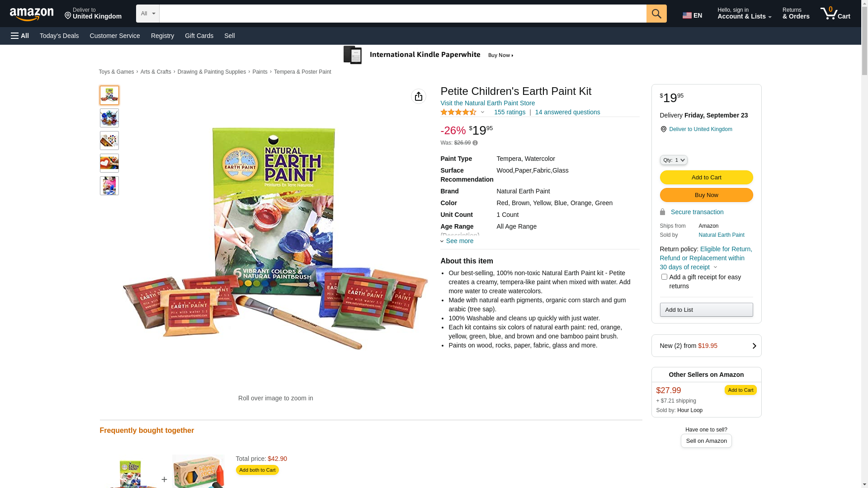Open the search category All dropdown
The height and width of the screenshot is (488, 868).
pos(147,14)
